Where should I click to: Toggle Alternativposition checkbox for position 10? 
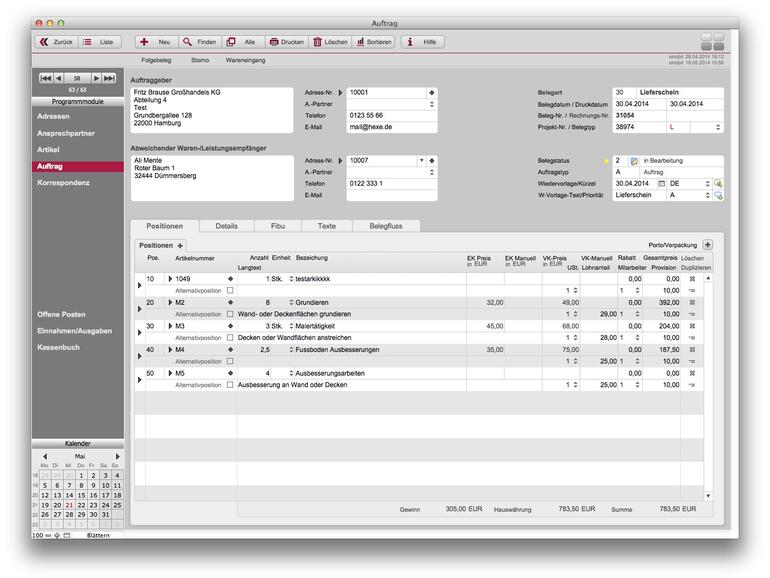click(230, 291)
